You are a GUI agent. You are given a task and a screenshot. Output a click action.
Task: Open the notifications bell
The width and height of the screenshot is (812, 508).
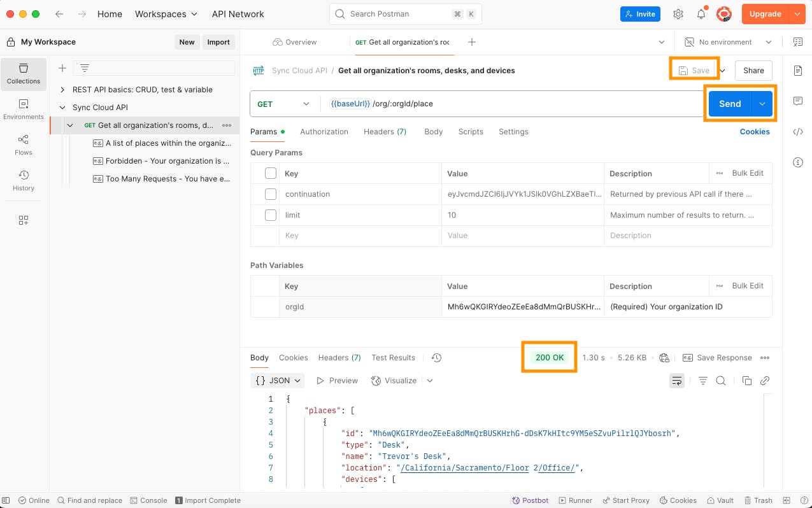(701, 14)
